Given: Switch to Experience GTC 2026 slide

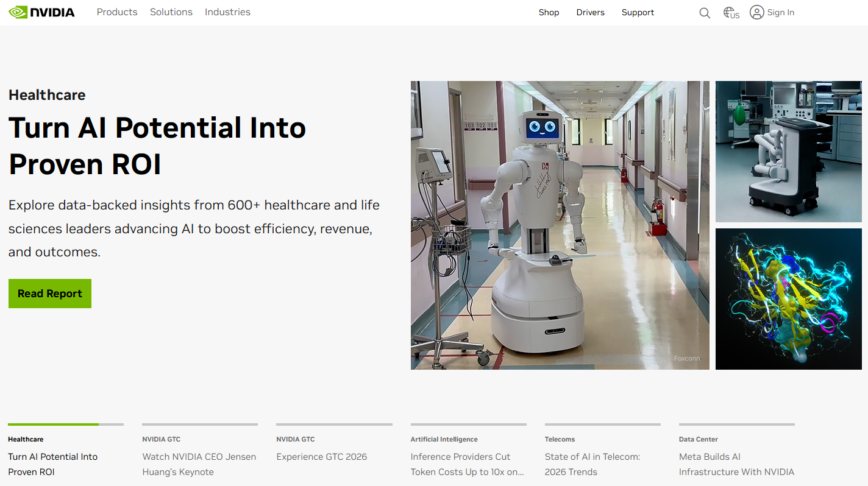Looking at the screenshot, I should tap(322, 457).
